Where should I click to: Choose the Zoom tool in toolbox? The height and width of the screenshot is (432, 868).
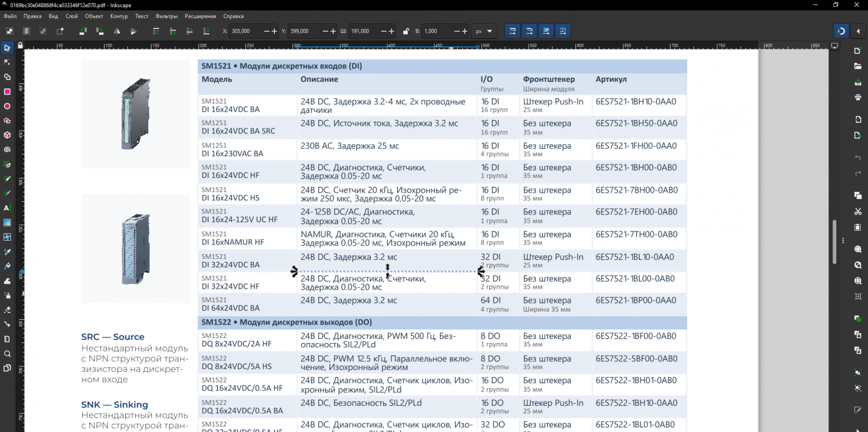[x=7, y=354]
